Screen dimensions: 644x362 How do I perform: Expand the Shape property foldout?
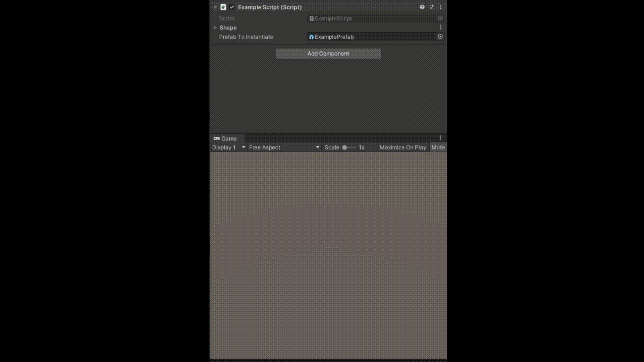[215, 27]
